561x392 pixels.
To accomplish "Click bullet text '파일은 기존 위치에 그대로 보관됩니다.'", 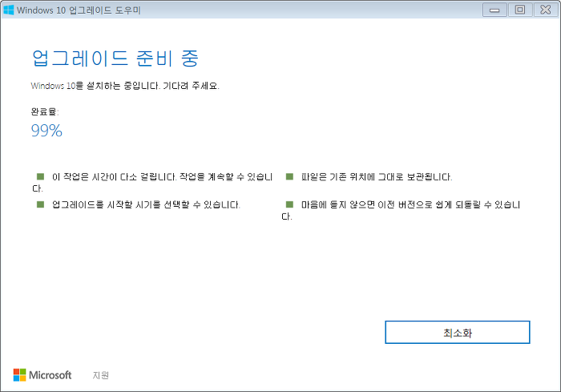I will 377,177.
